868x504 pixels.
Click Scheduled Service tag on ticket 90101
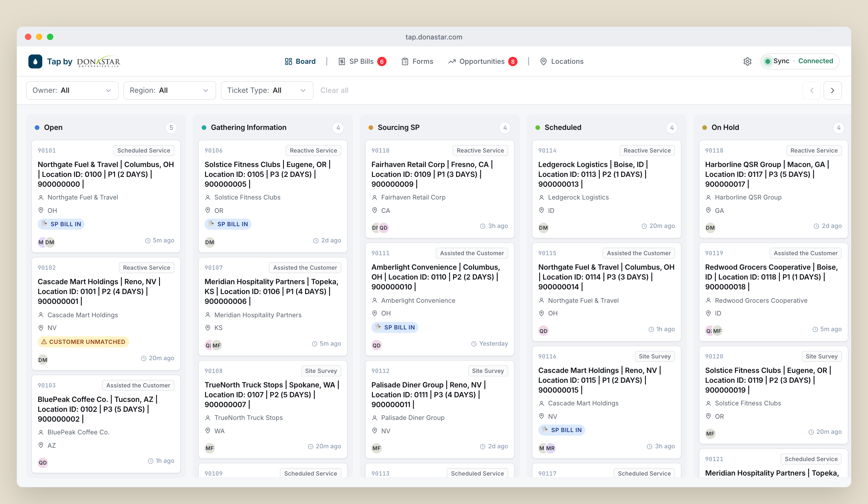point(144,150)
